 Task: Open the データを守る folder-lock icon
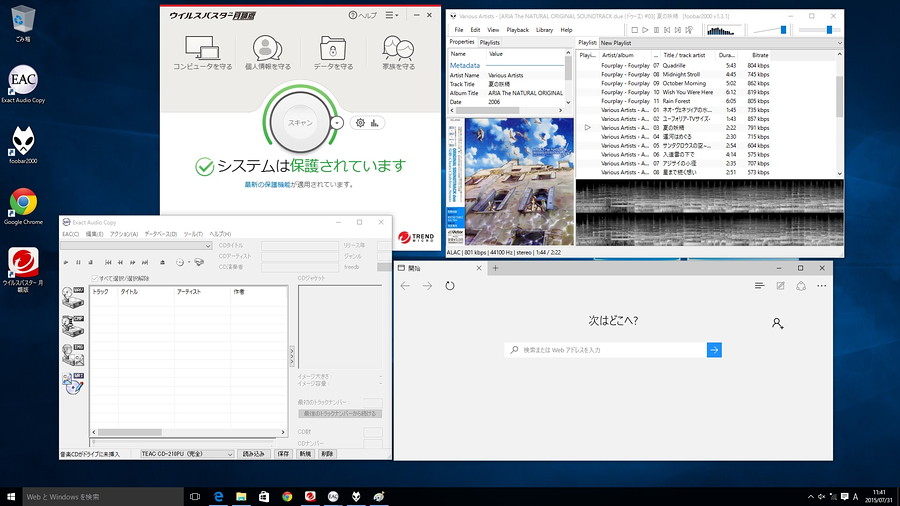tap(333, 48)
